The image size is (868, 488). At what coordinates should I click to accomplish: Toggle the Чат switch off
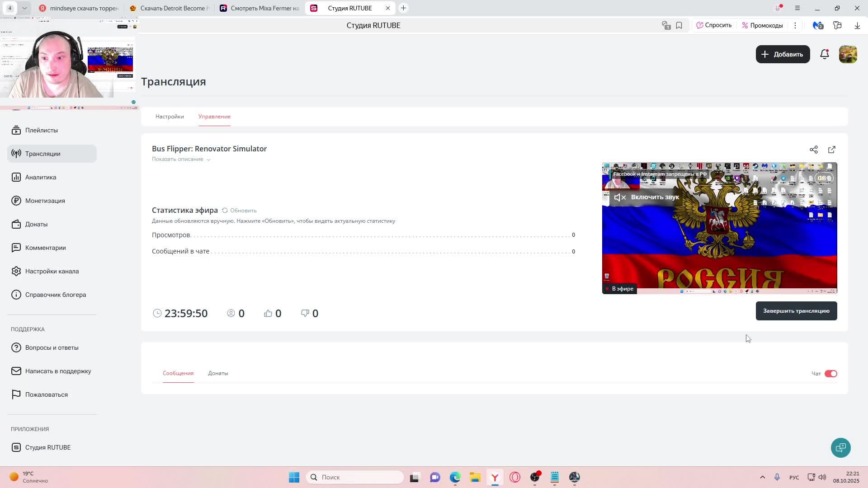click(830, 374)
